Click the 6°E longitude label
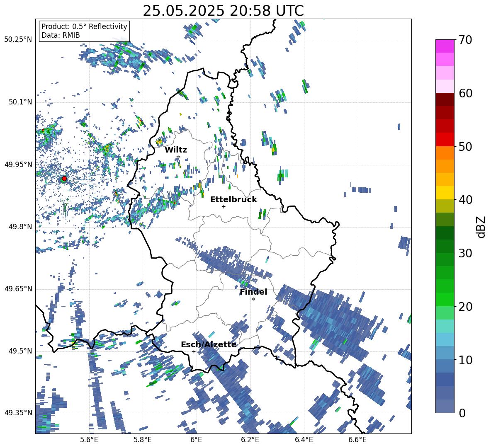491x448 pixels. (x=196, y=440)
